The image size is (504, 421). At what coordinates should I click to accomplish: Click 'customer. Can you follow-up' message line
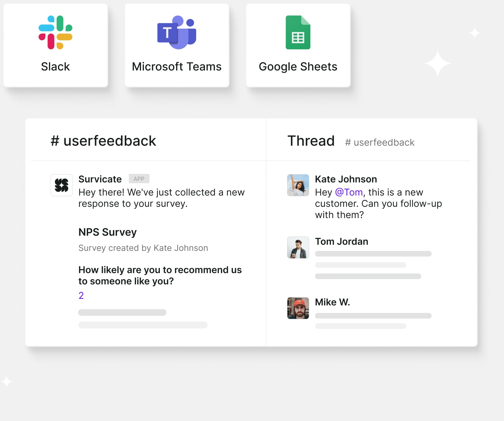coord(379,204)
